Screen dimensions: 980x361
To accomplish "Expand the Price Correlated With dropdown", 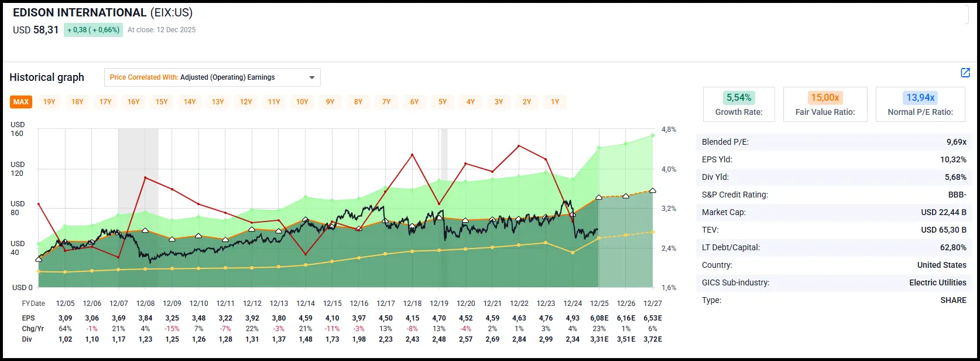I will click(212, 77).
